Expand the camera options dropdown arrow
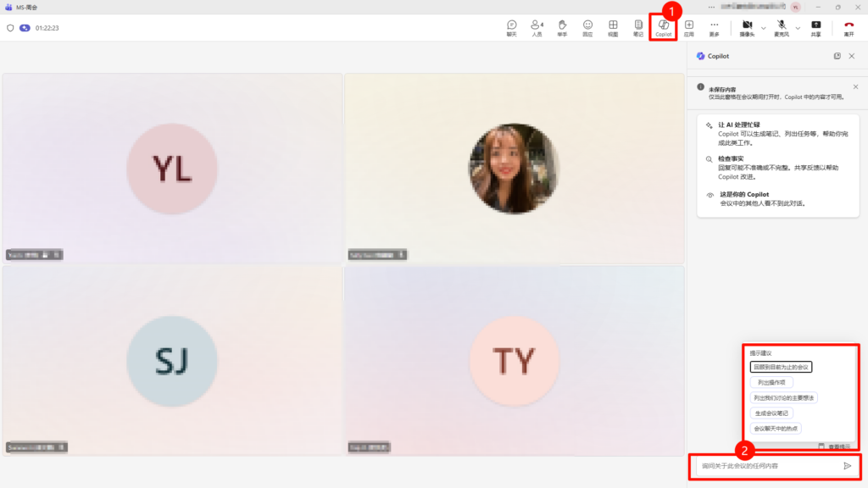The height and width of the screenshot is (488, 868). click(x=763, y=27)
